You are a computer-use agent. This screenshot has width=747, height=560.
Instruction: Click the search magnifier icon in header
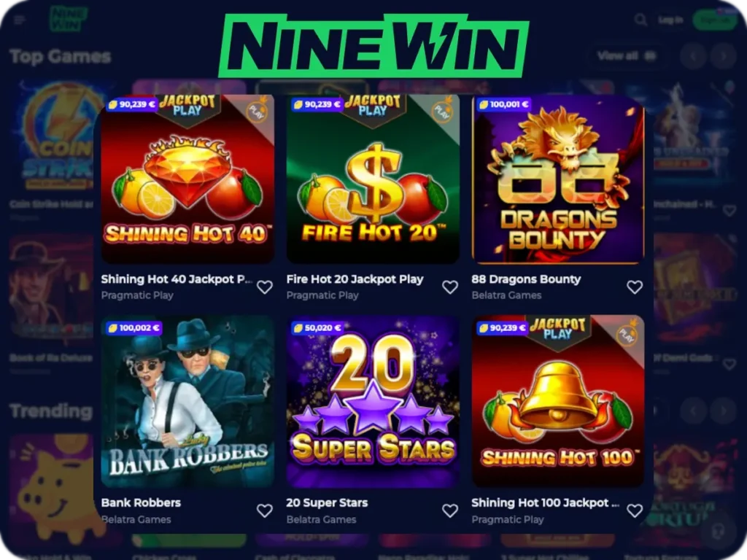pyautogui.click(x=640, y=20)
